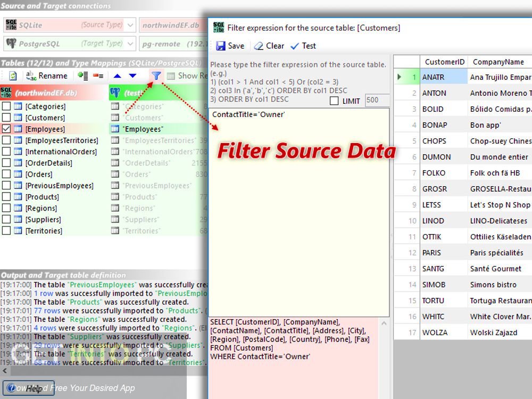Click the pg-remote target connection field

pyautogui.click(x=173, y=44)
